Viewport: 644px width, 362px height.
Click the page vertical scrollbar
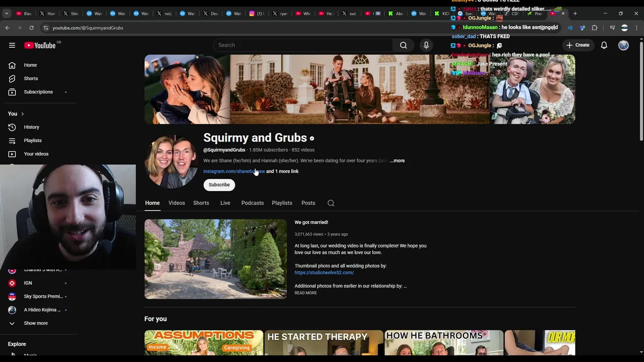[641, 90]
